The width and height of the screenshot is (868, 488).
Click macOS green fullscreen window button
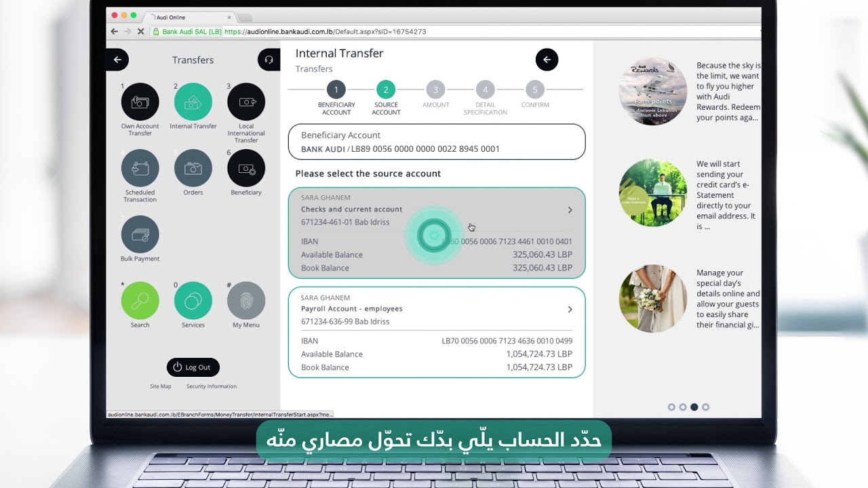(134, 16)
